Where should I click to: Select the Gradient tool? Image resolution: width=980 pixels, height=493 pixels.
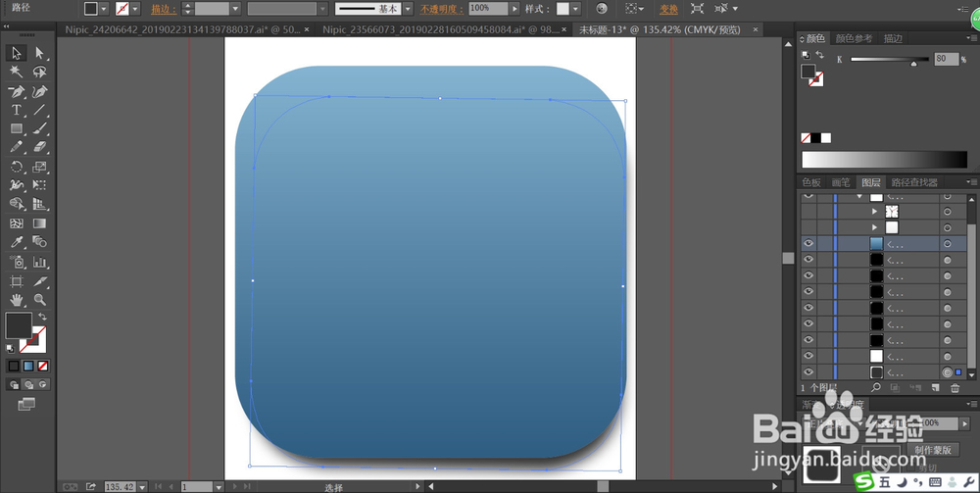[40, 223]
